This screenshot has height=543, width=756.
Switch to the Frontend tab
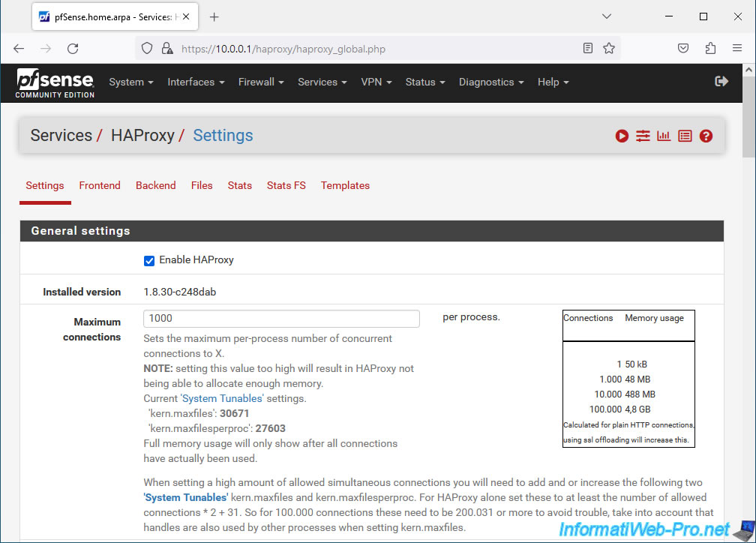click(x=100, y=186)
